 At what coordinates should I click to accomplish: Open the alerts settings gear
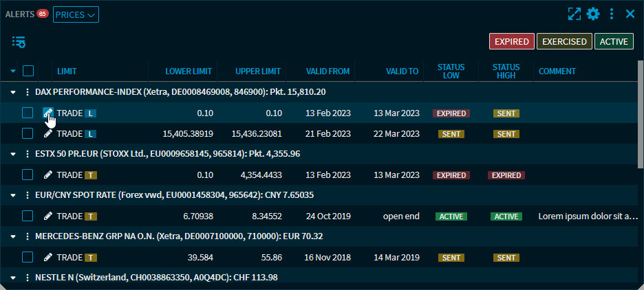tap(593, 14)
